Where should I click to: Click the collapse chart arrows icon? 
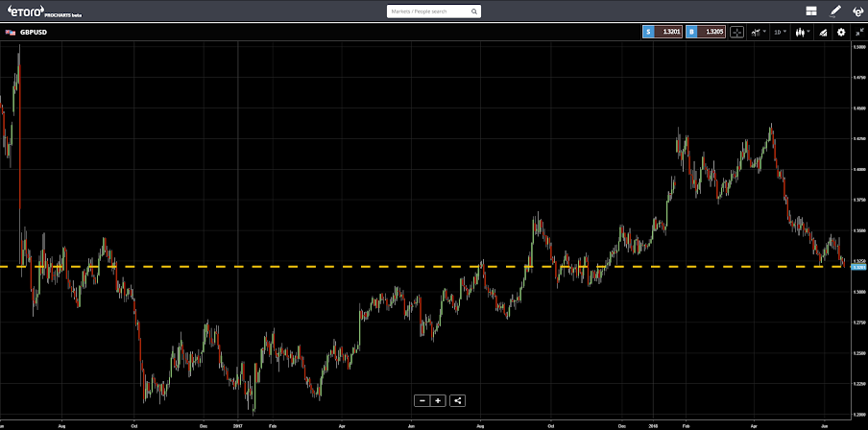point(858,32)
